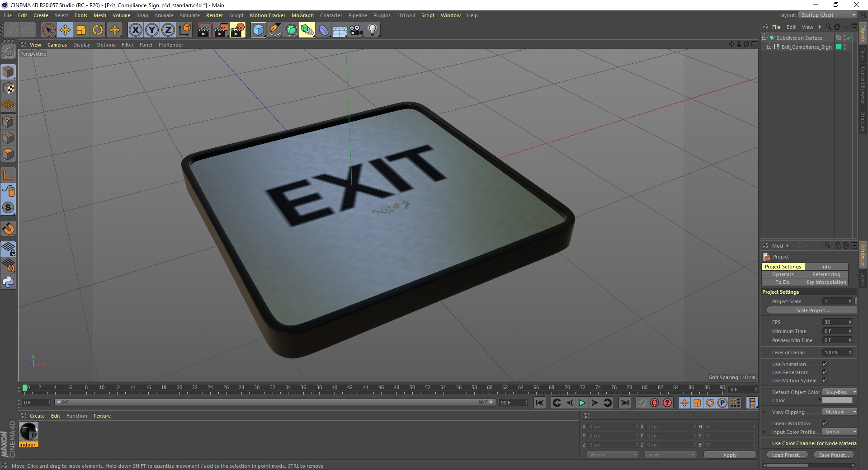Click the Apply button
The image size is (868, 470).
pyautogui.click(x=730, y=455)
